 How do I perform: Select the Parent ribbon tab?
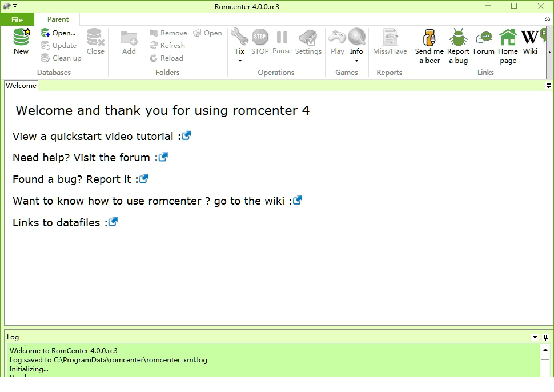click(x=58, y=19)
